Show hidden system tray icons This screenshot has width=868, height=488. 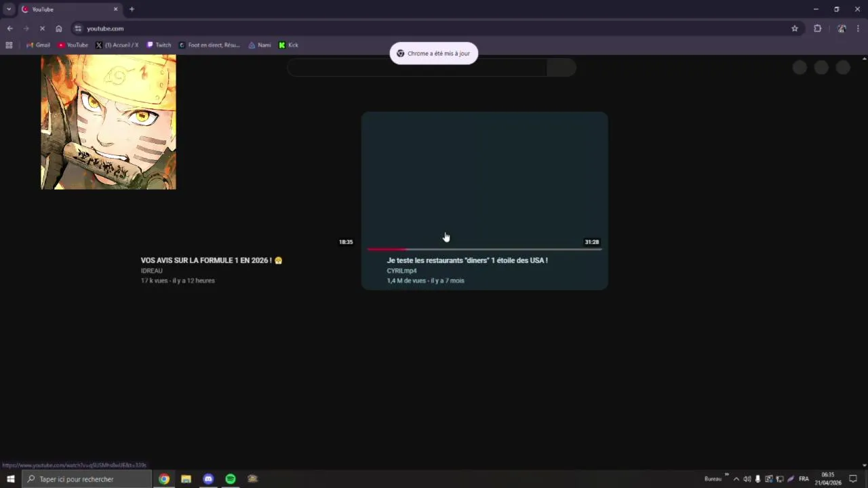coord(736,479)
